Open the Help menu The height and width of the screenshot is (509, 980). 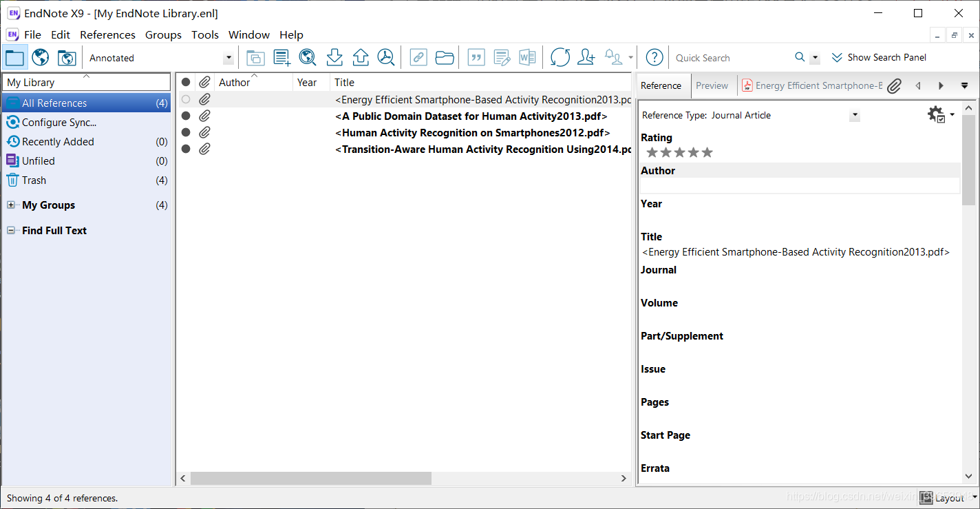[x=291, y=34]
